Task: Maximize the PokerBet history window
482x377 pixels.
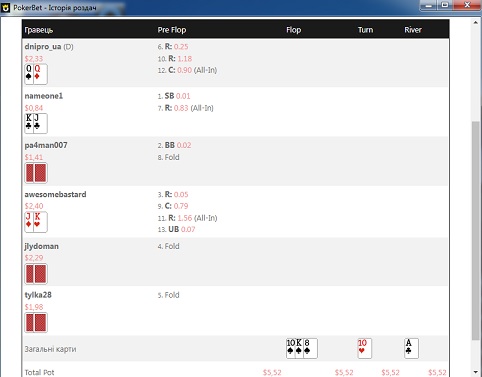Action: point(445,5)
